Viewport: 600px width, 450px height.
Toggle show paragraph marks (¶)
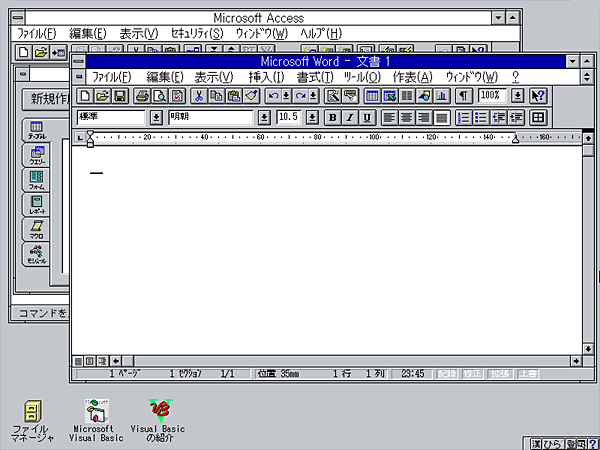click(x=464, y=96)
